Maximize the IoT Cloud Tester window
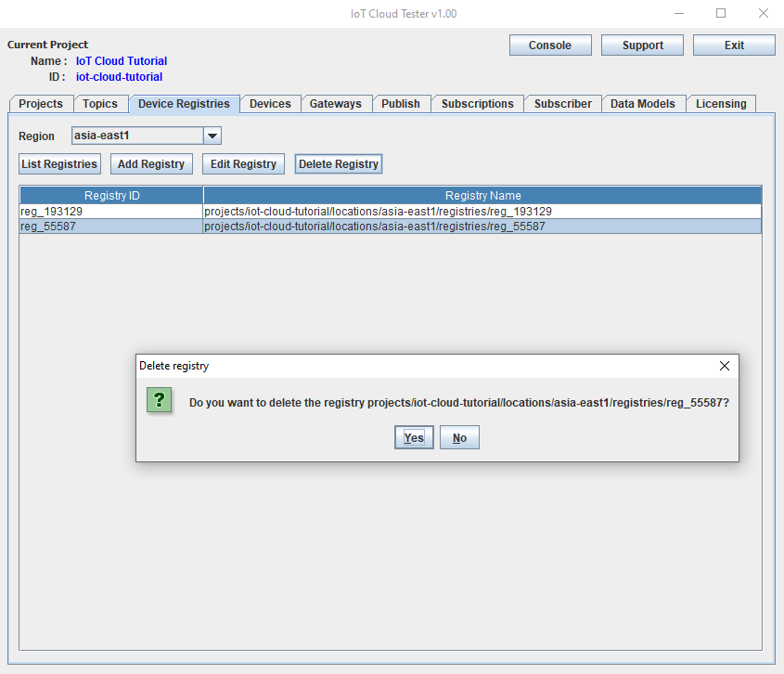The image size is (784, 674). click(x=721, y=14)
